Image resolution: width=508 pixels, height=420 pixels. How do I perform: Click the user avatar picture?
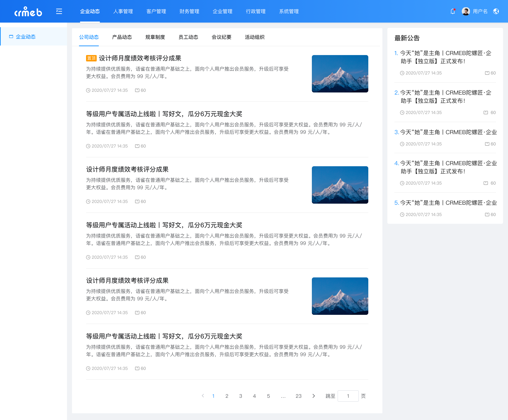(465, 11)
